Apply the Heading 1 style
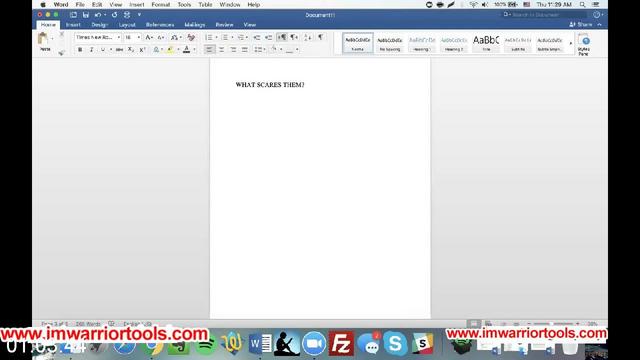The height and width of the screenshot is (360, 640). tap(422, 43)
